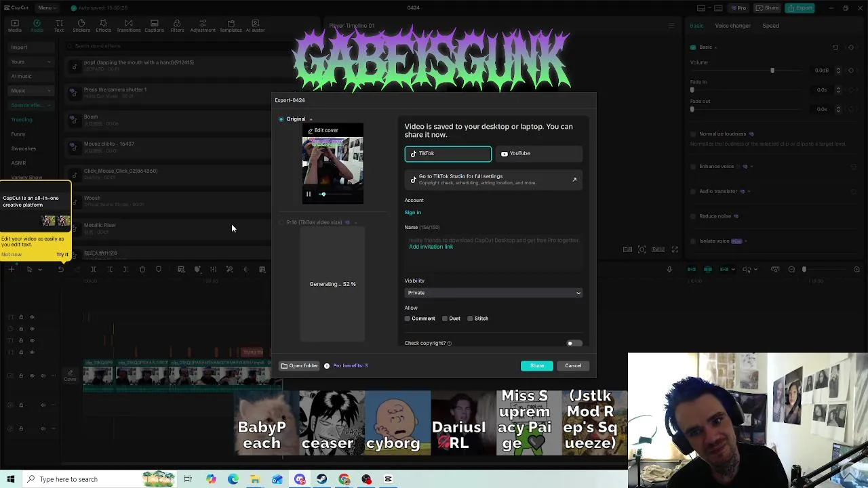This screenshot has width=868, height=488.
Task: Click Add invitation link
Action: [x=431, y=247]
